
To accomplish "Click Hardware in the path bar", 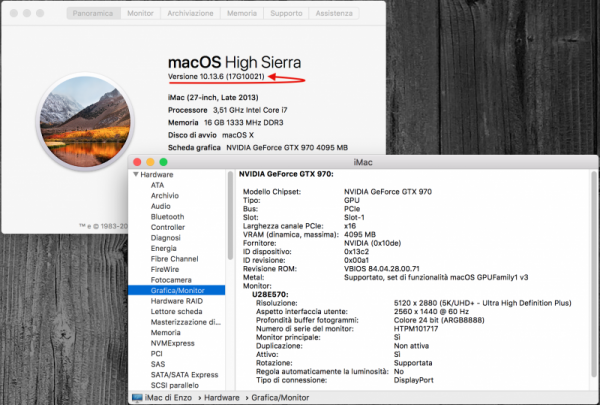I will pos(222,398).
